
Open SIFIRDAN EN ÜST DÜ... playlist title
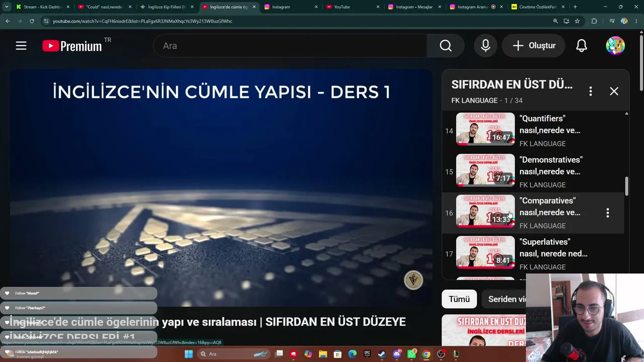(x=512, y=84)
